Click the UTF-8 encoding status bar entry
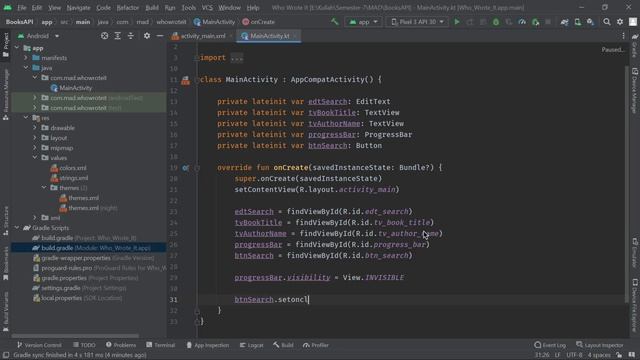The width and height of the screenshot is (640, 360). coord(574,355)
